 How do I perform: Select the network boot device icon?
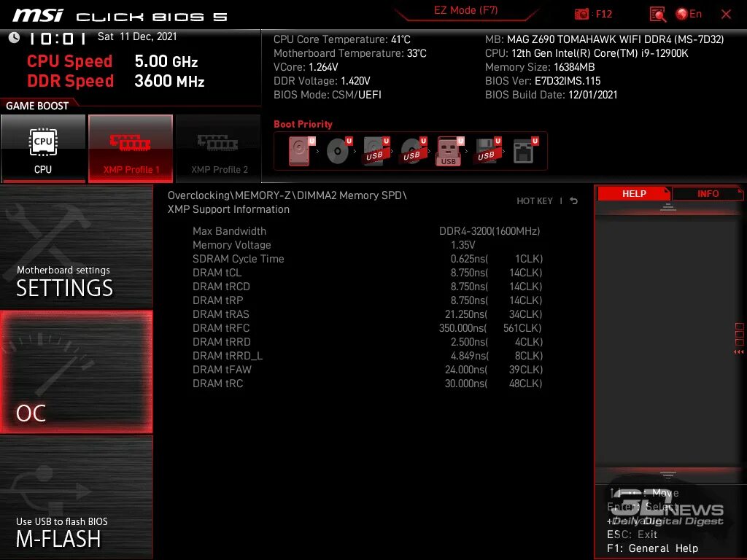[525, 151]
